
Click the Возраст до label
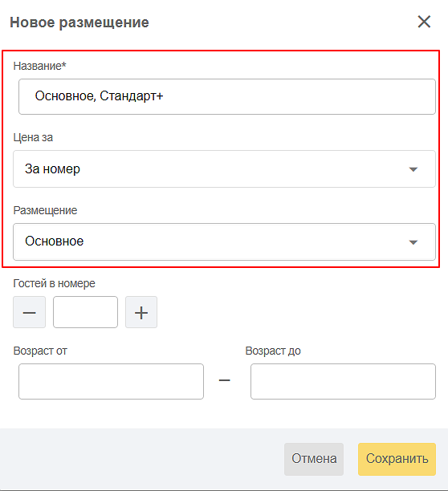point(273,351)
